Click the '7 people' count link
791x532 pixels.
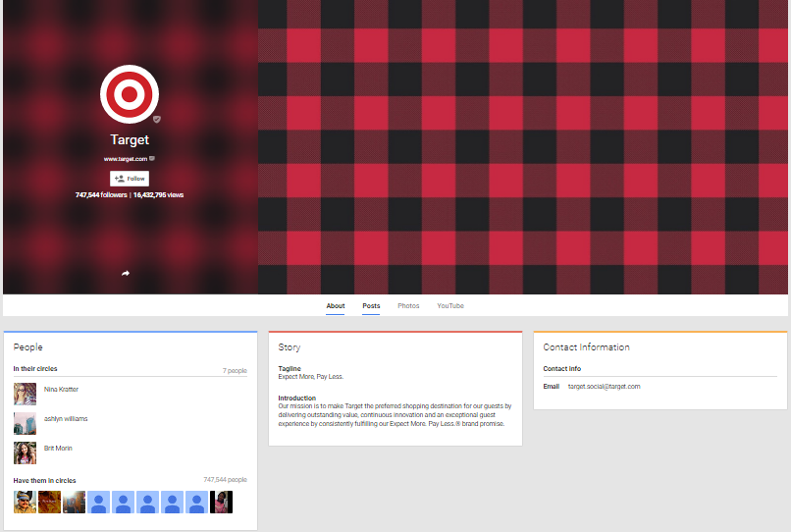[235, 370]
